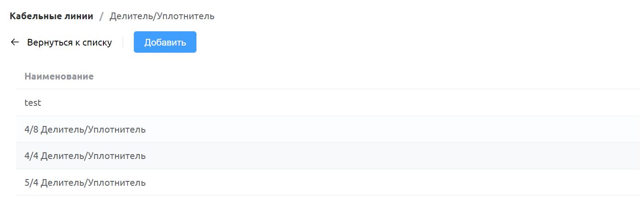
Task: Select the 5/4 Делитель/Уплотнитель row
Action: (328, 183)
